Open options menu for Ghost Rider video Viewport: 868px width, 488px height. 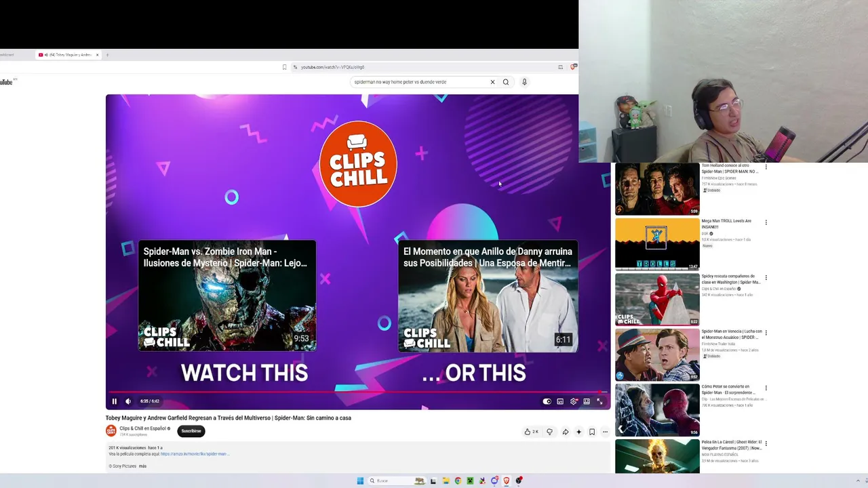pyautogui.click(x=766, y=443)
